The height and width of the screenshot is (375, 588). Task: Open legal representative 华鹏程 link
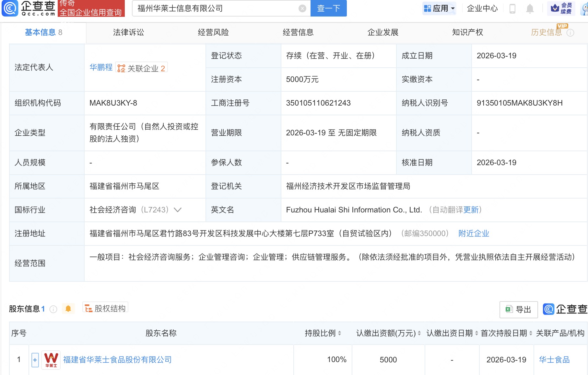pyautogui.click(x=101, y=67)
